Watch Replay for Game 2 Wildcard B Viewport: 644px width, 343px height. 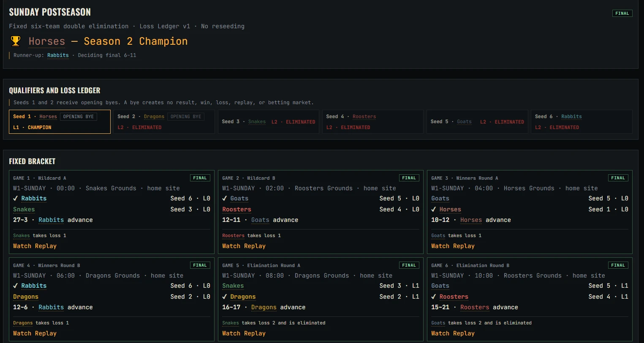pos(244,246)
